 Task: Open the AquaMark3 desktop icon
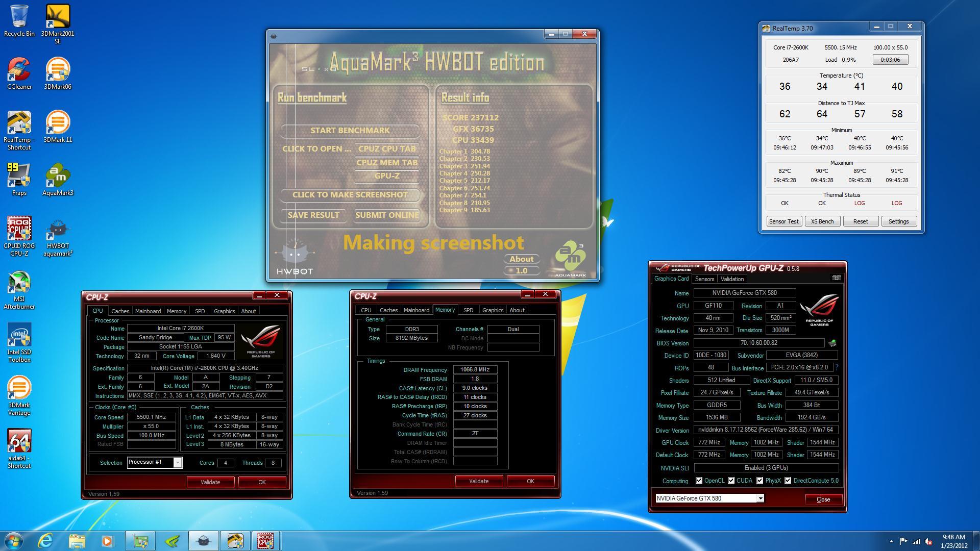(x=58, y=180)
